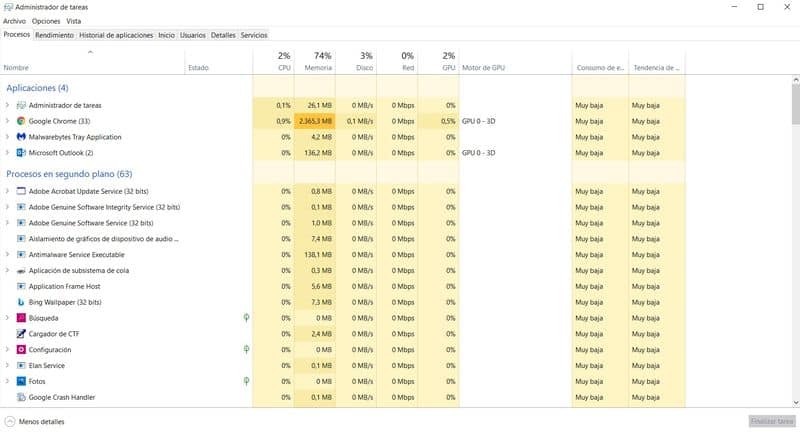Image resolution: width=800 pixels, height=435 pixels.
Task: Sort by the Consumo de energía column header
Action: [x=600, y=61]
